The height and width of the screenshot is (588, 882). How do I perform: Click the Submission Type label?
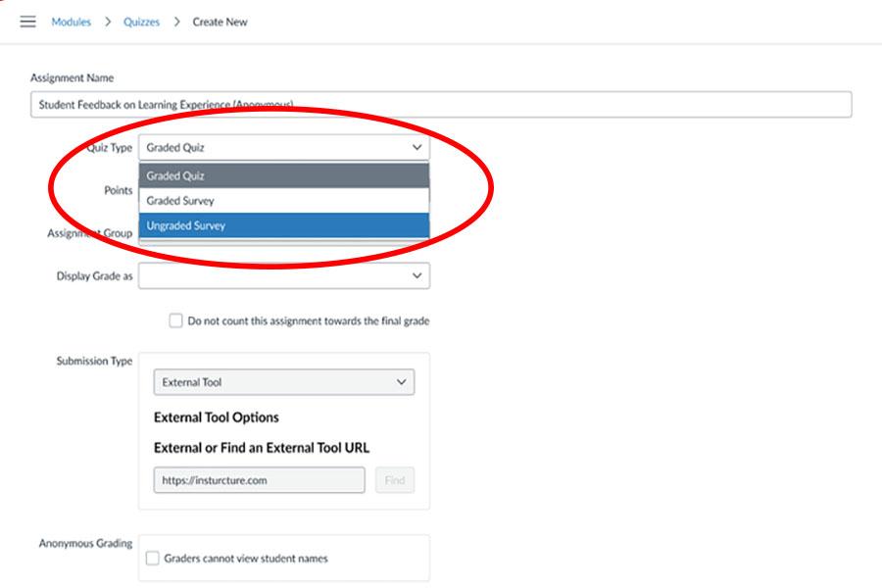tap(94, 361)
